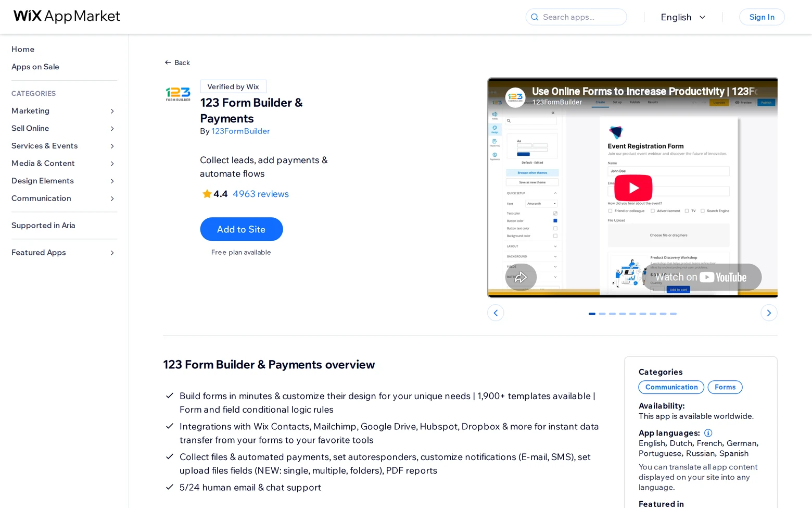Select the Forms category tag
The image size is (812, 508).
[725, 387]
